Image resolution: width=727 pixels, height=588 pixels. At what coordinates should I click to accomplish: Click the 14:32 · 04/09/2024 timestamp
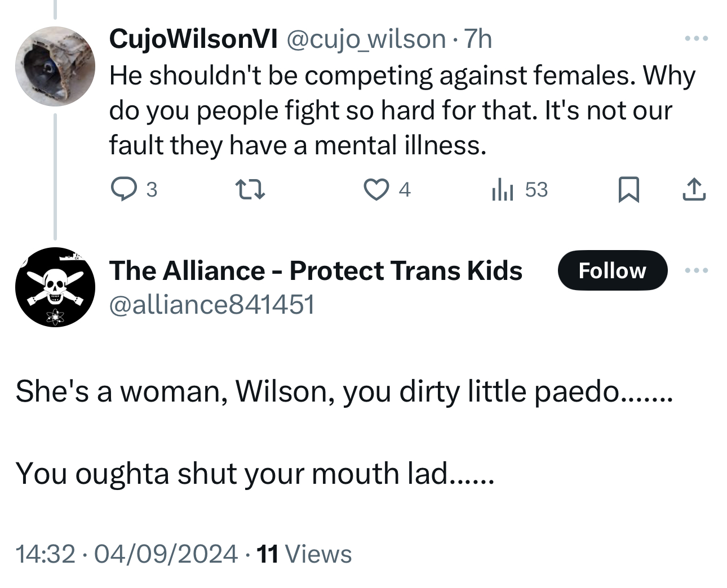pyautogui.click(x=127, y=554)
